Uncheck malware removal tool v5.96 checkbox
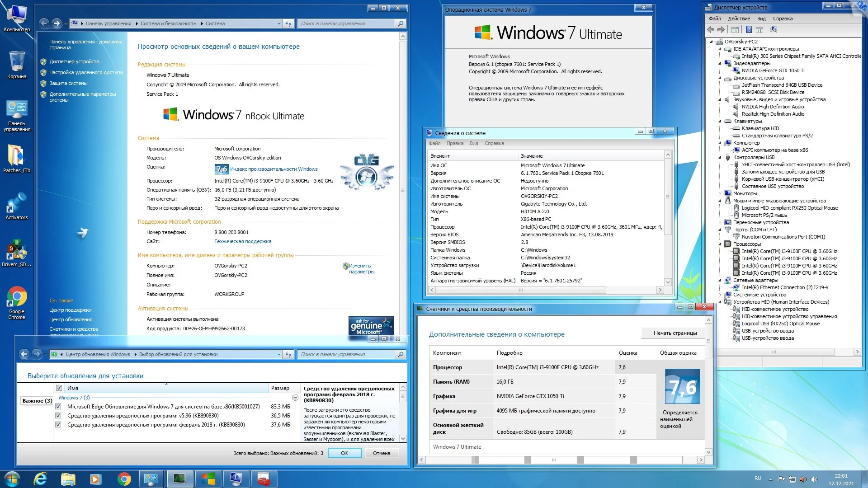Image resolution: width=868 pixels, height=488 pixels. [58, 416]
